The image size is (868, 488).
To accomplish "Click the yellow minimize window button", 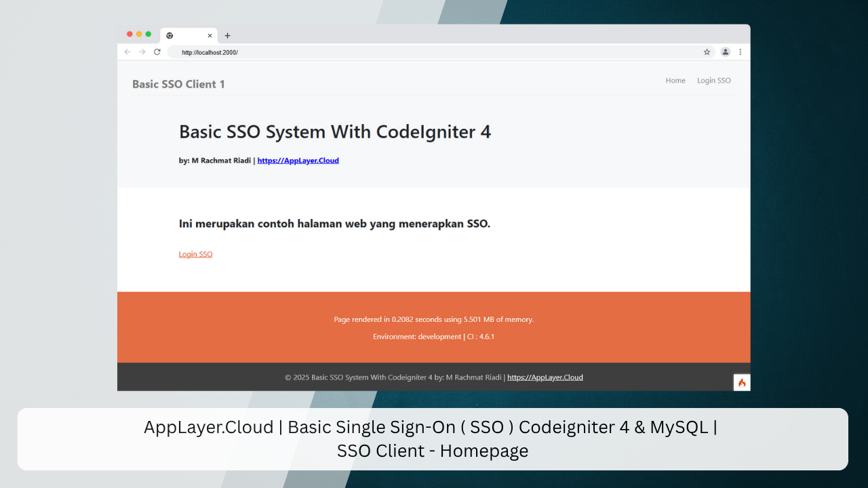I will point(139,34).
